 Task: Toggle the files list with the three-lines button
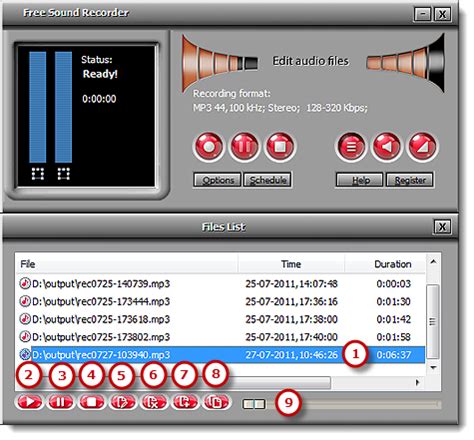[x=351, y=147]
